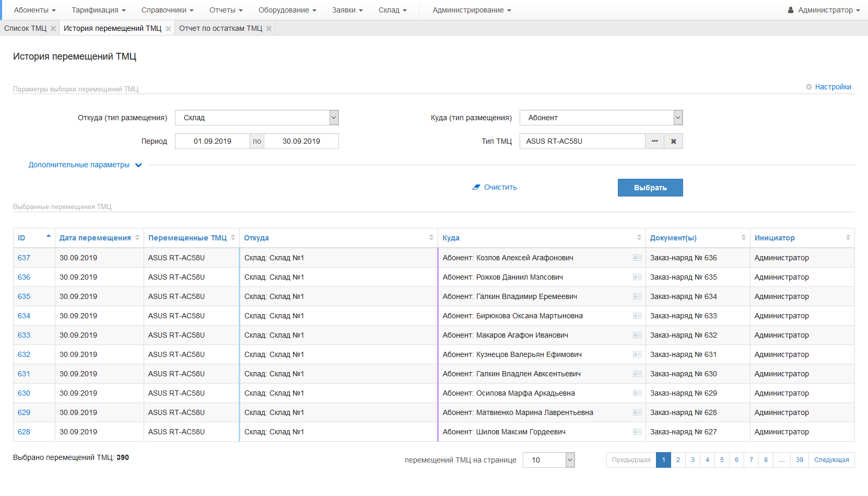The image size is (868, 496).
Task: Open the Тарификация menu
Action: pos(99,10)
